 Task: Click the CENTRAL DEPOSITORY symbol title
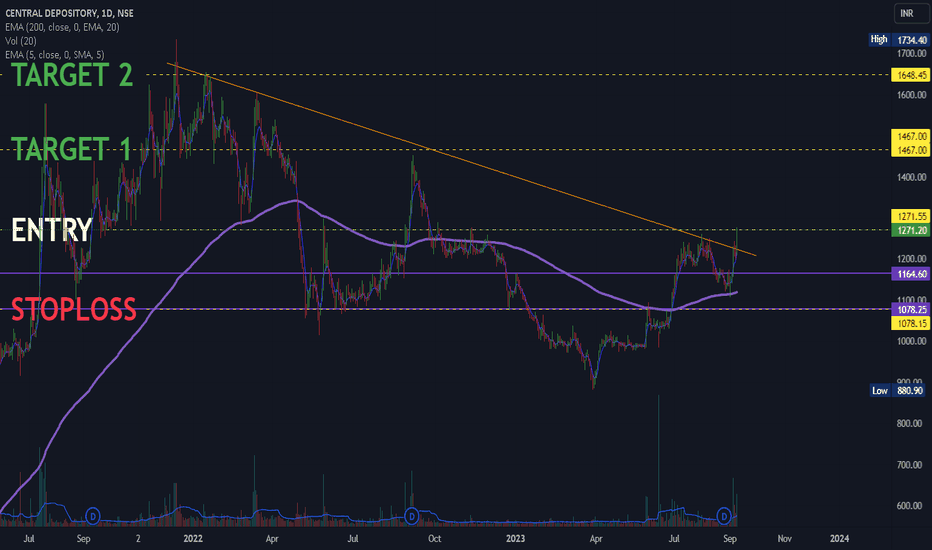pos(69,13)
